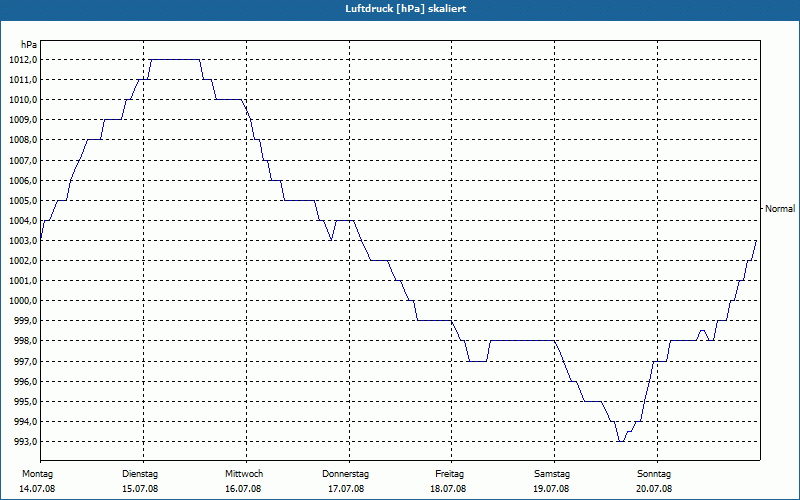Select the date 18.07.08
Viewport: 800px width, 500px height.
[x=448, y=489]
